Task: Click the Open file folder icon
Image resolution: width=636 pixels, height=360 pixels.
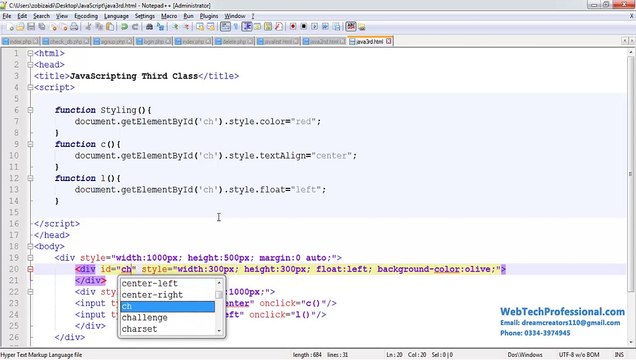Action: point(20,27)
